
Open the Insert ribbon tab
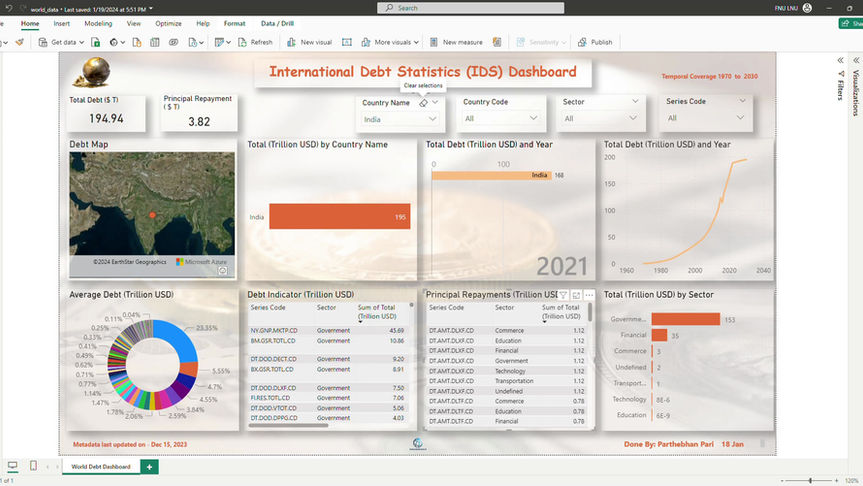pos(62,24)
